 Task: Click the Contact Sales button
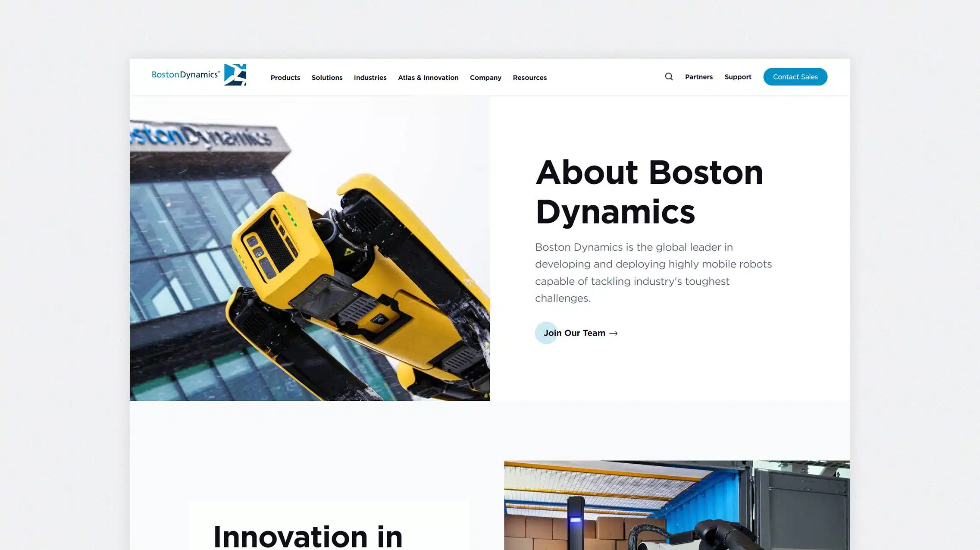click(x=795, y=77)
